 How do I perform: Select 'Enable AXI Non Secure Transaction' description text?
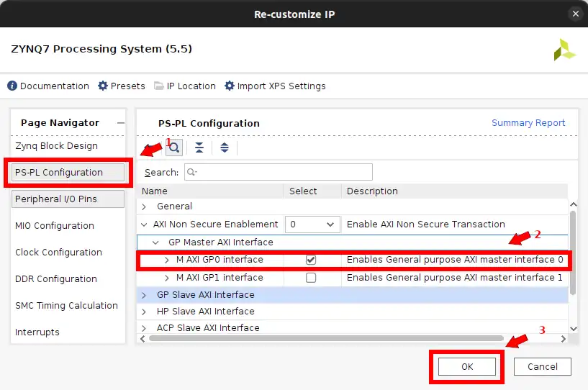tap(425, 225)
